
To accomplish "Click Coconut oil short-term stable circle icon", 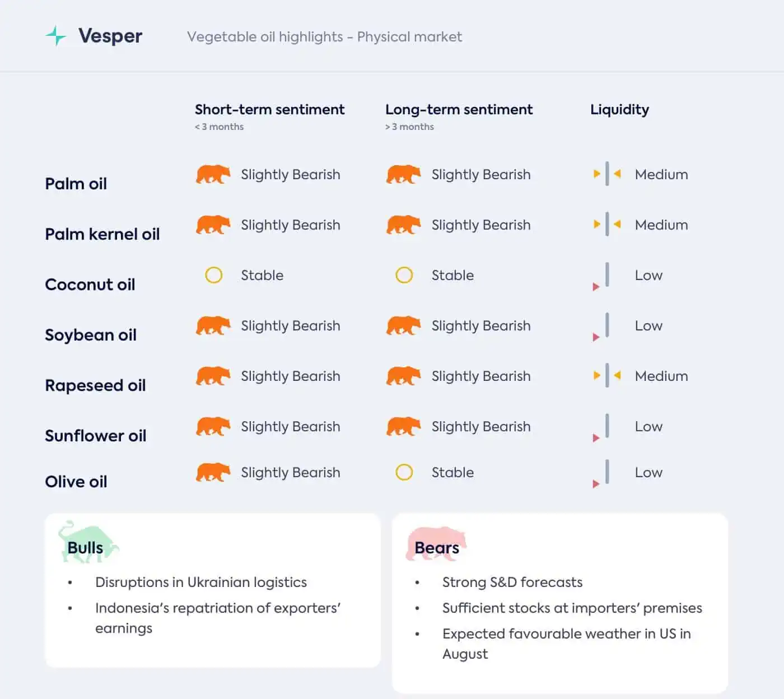I will tap(213, 275).
